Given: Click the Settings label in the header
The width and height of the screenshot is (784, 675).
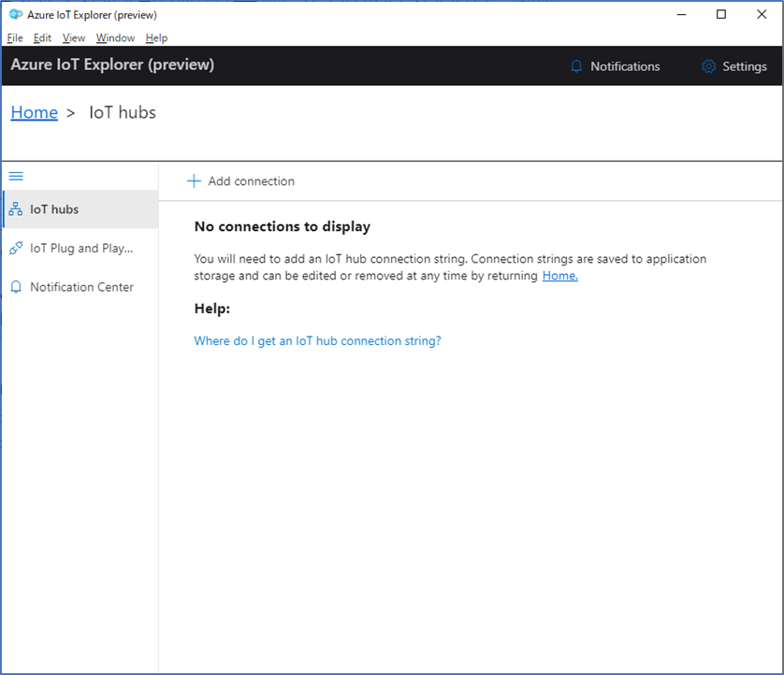Looking at the screenshot, I should (743, 66).
